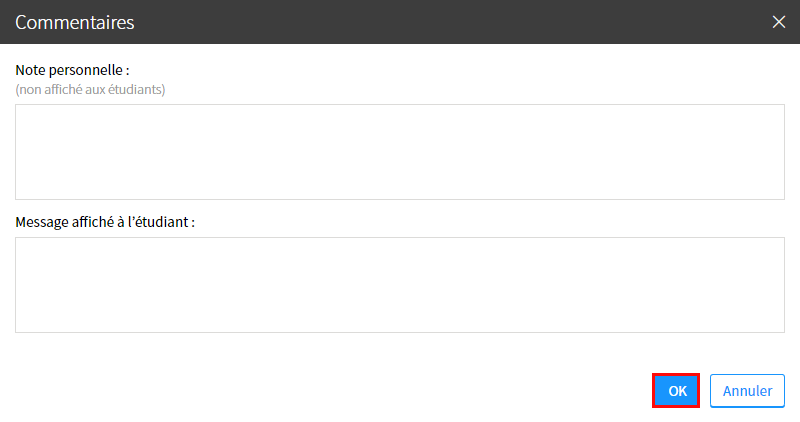The width and height of the screenshot is (800, 422).
Task: Choose the outlined Annuler button beside OK
Action: pos(747,391)
